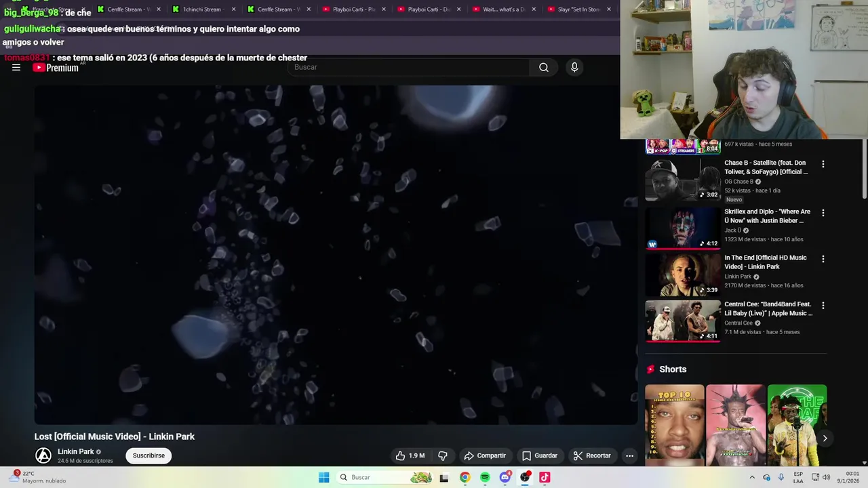Open Where Are Ü Now video thumbnail

683,228
